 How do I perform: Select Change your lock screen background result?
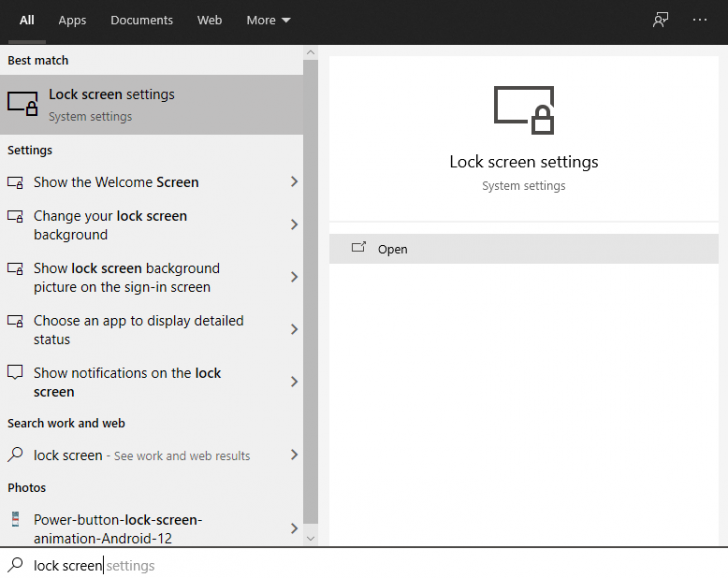[151, 225]
